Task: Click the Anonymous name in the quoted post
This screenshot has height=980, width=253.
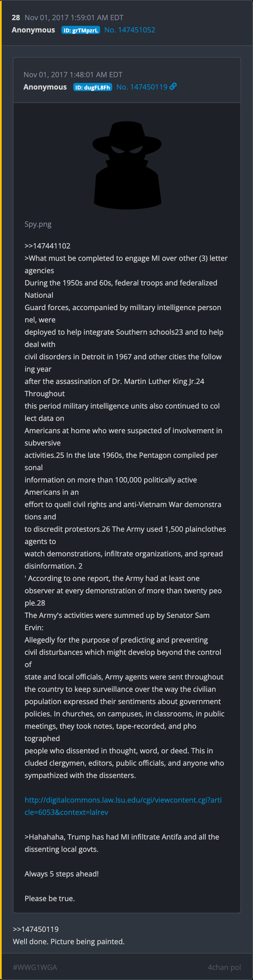Action: [x=45, y=87]
